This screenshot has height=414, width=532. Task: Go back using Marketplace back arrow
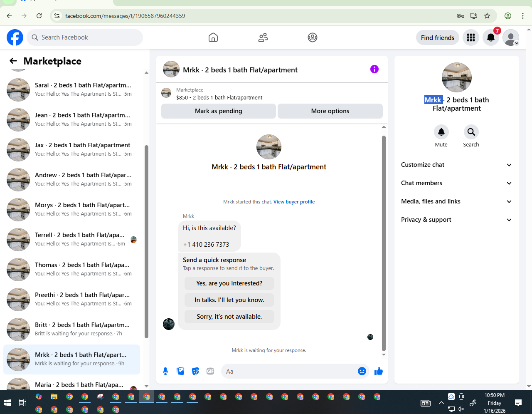click(x=13, y=61)
